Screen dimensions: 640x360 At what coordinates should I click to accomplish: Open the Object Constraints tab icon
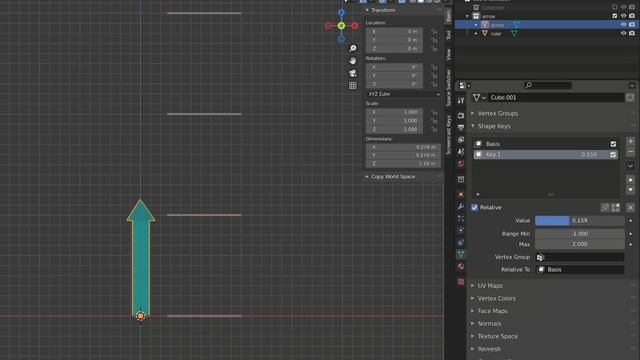pyautogui.click(x=461, y=242)
